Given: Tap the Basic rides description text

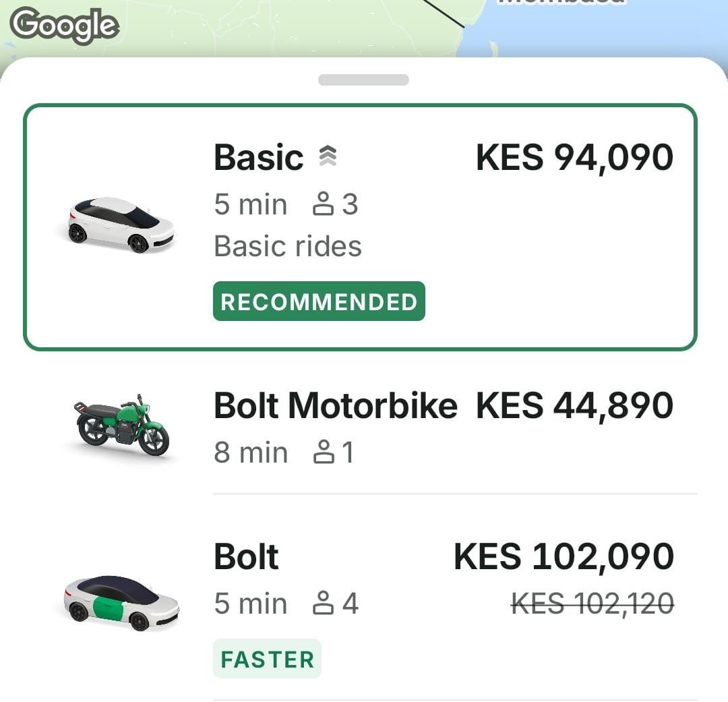Looking at the screenshot, I should tap(288, 246).
